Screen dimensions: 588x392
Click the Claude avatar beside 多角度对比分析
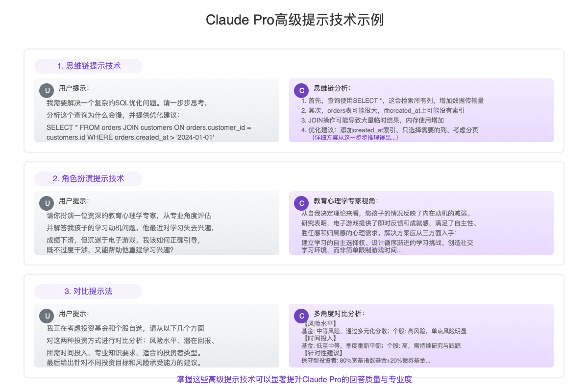click(x=302, y=316)
